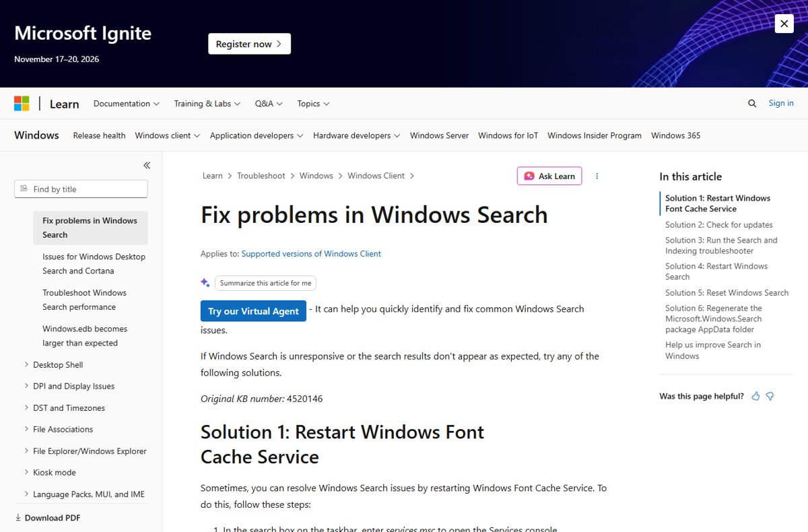
Task: Open the more actions vertical ellipsis
Action: point(597,176)
